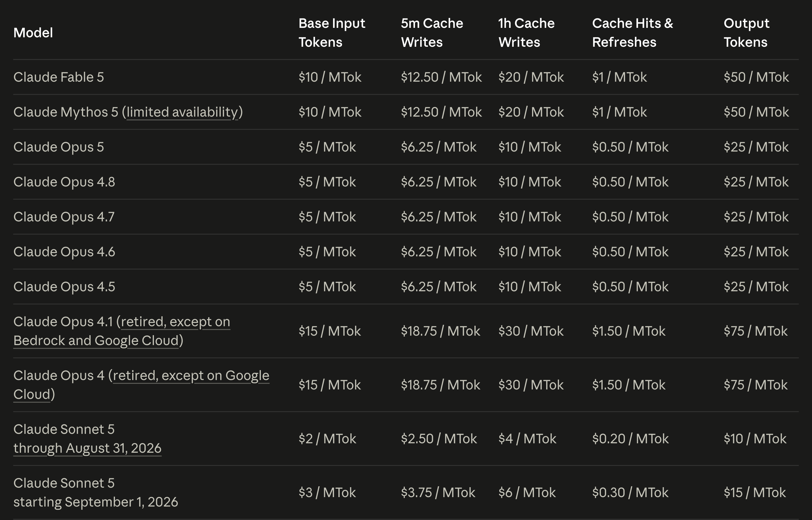Image resolution: width=812 pixels, height=520 pixels.
Task: Select Claude Opus 4.8's $25 output tokens price
Action: point(756,182)
